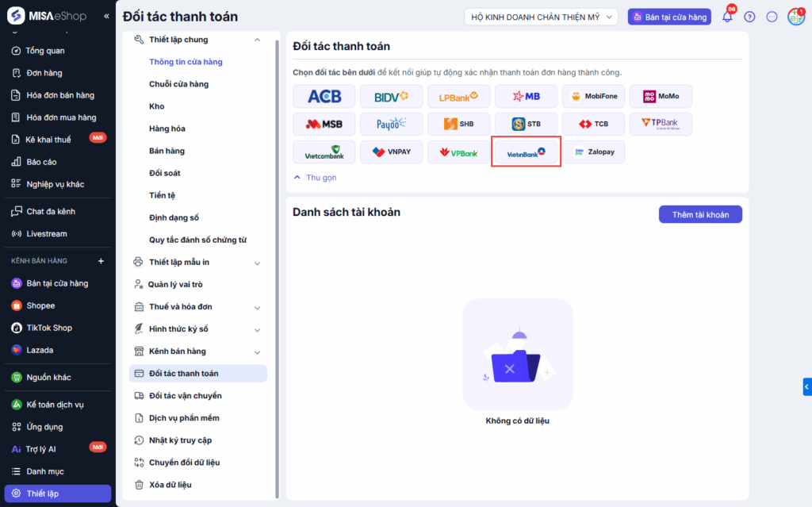Select VPBank payment partner
This screenshot has height=507, width=812.
459,152
